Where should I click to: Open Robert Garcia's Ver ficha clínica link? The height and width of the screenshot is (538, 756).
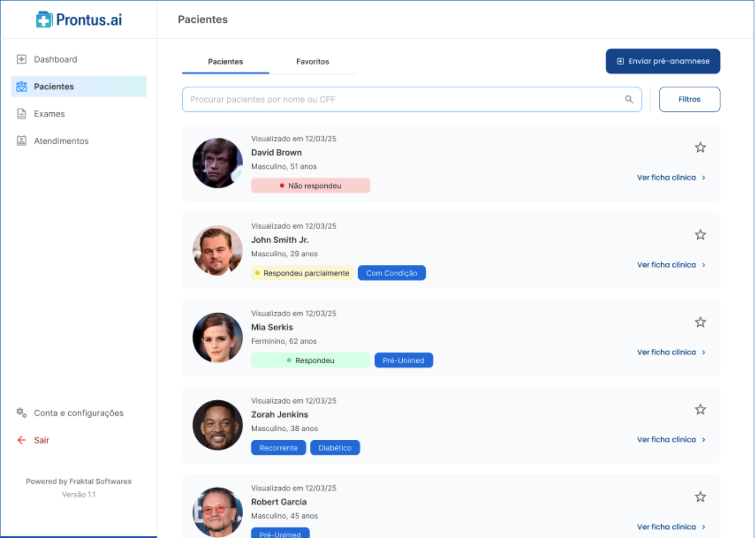671,526
